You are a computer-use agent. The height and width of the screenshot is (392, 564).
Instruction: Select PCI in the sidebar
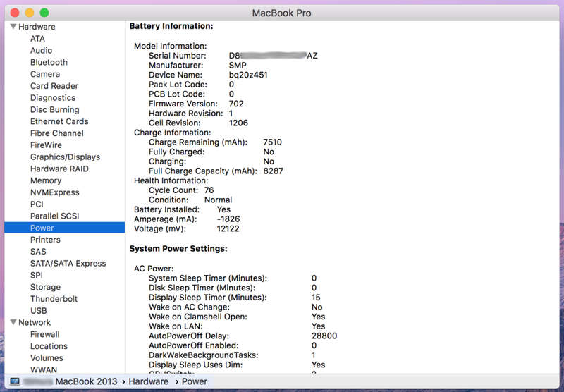pos(37,204)
